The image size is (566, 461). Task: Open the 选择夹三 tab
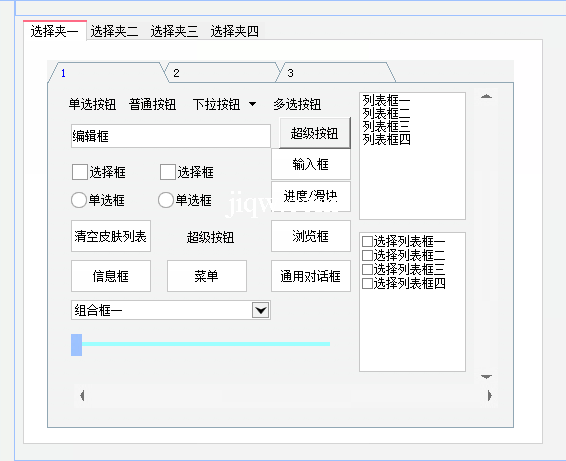click(174, 31)
